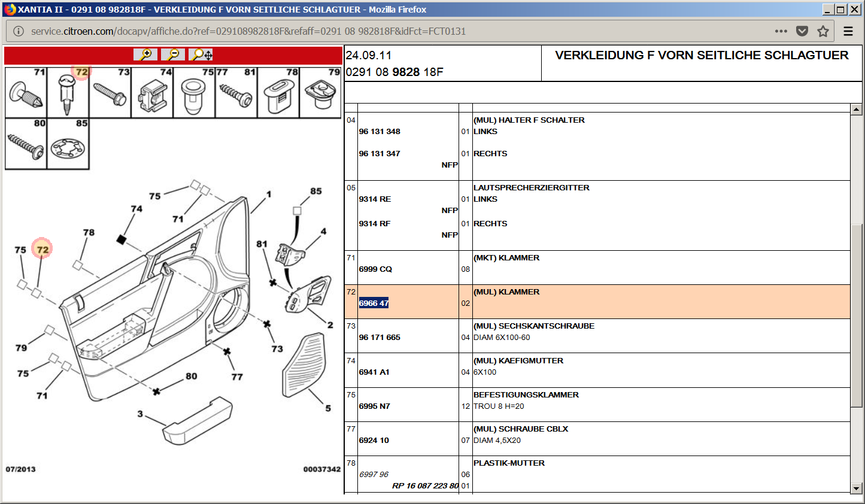Select part number 6999 CQ

(375, 269)
